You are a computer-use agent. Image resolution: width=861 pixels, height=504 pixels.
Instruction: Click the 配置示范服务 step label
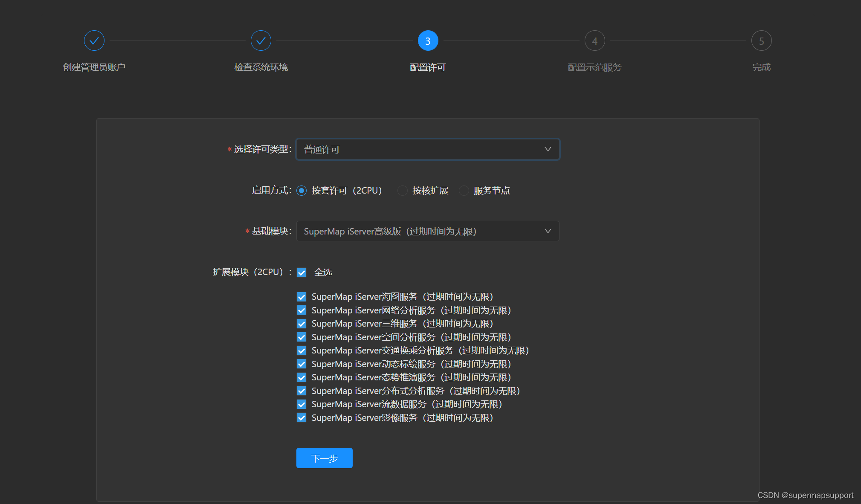[x=594, y=67]
